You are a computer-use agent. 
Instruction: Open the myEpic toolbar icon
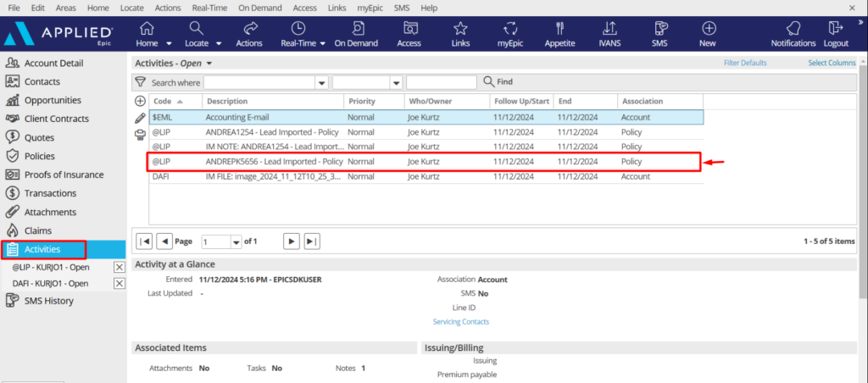click(x=509, y=29)
